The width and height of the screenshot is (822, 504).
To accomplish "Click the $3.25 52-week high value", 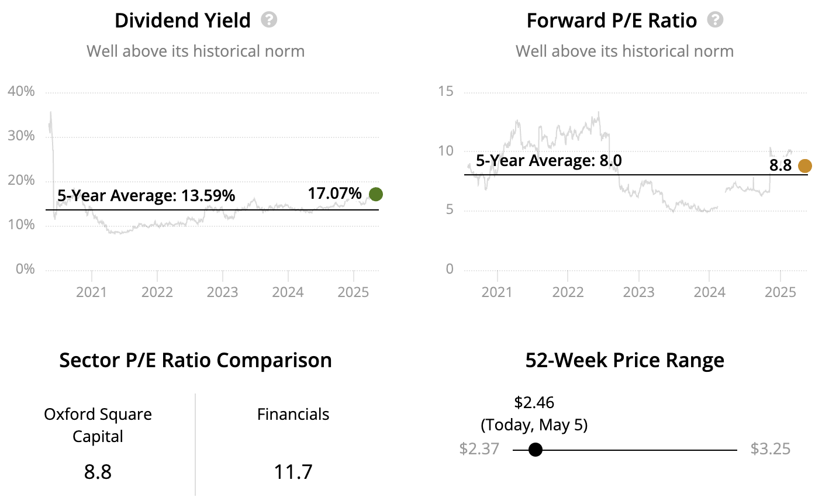I will pyautogui.click(x=770, y=449).
